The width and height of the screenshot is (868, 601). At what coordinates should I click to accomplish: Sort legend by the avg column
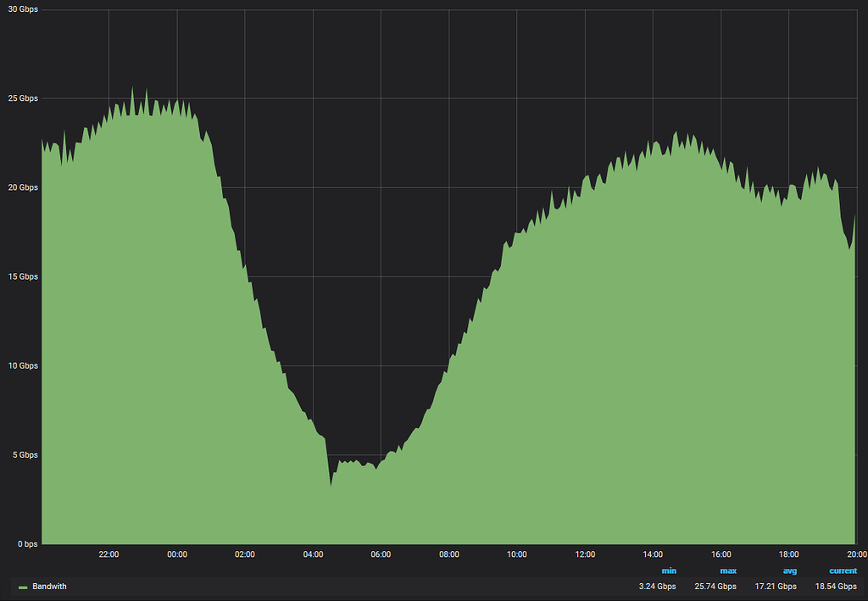coord(790,570)
